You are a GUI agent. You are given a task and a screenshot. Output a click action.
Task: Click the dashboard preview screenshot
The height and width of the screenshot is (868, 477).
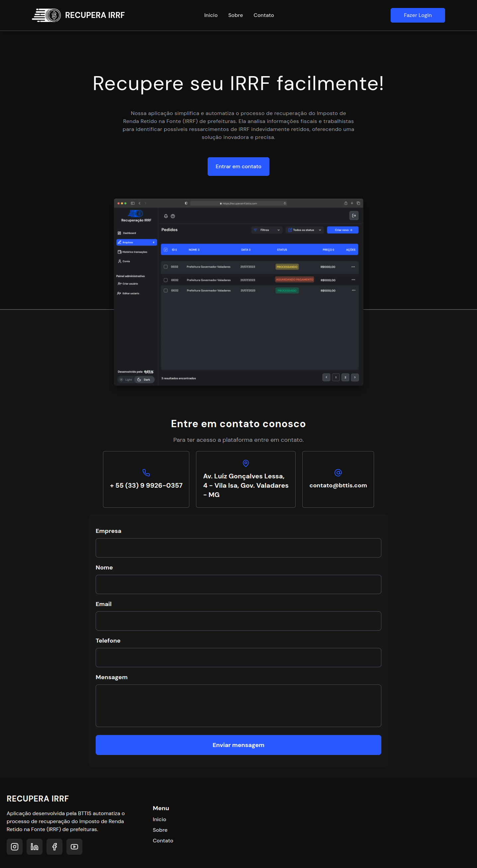(238, 292)
